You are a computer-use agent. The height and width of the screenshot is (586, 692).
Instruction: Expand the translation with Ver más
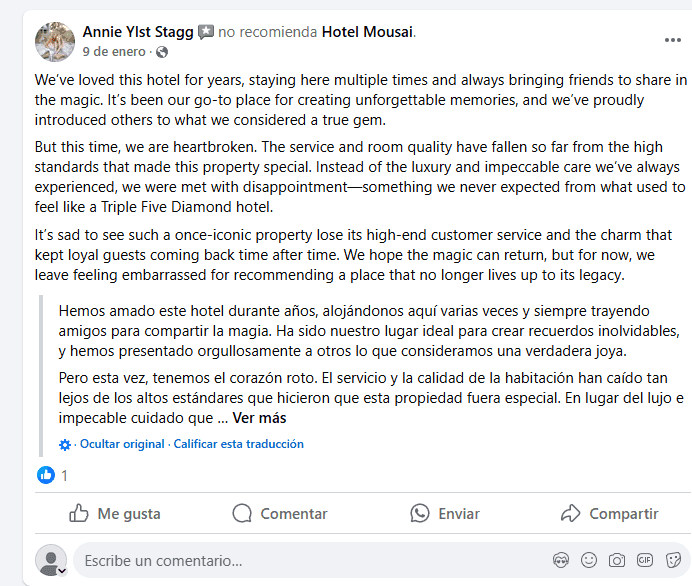[259, 419]
